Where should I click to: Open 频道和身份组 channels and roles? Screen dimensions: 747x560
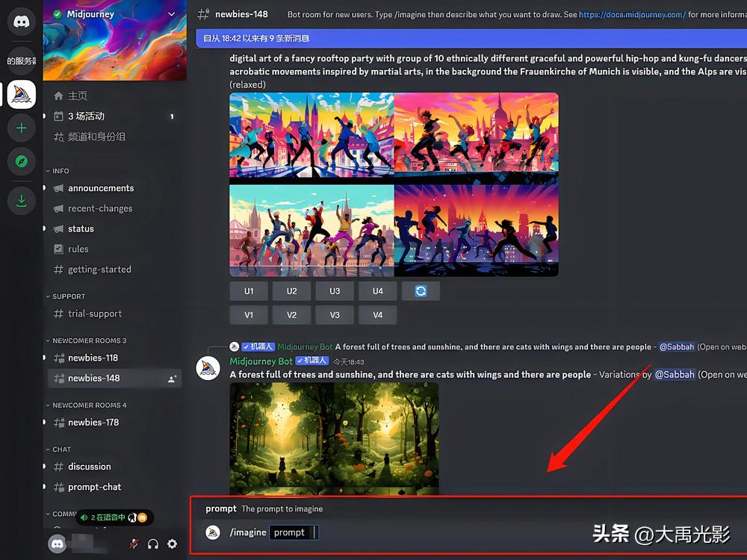coord(114,137)
